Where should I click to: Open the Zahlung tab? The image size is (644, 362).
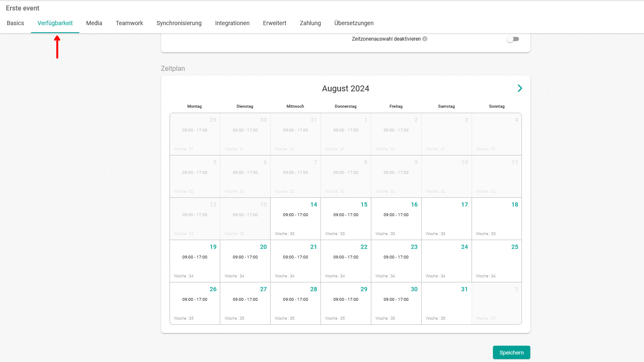pyautogui.click(x=310, y=23)
